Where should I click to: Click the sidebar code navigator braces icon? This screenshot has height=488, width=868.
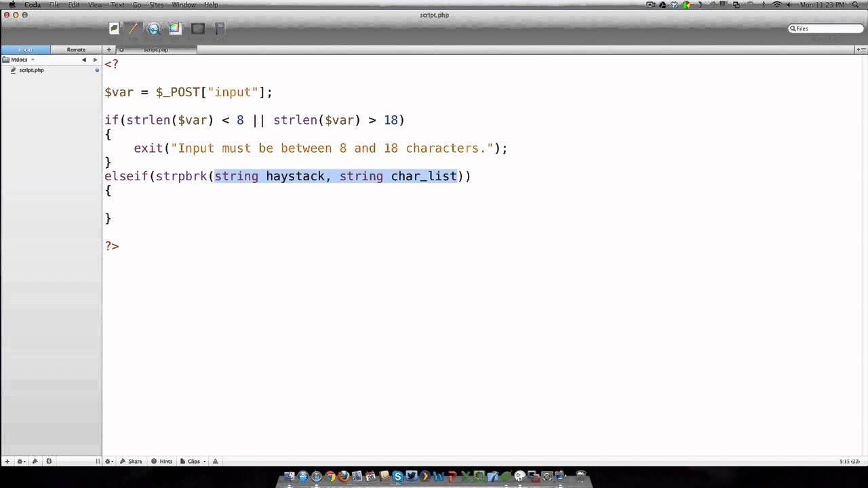[x=49, y=462]
